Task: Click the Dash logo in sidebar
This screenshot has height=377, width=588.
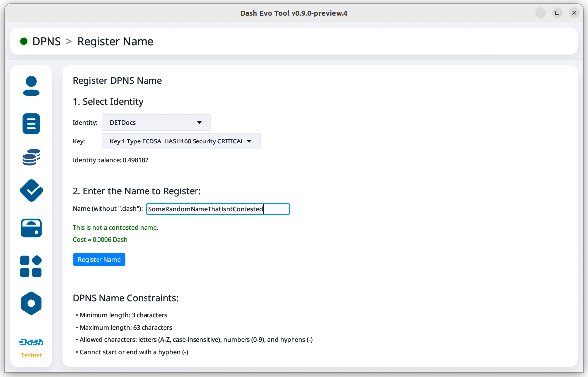Action: point(31,342)
